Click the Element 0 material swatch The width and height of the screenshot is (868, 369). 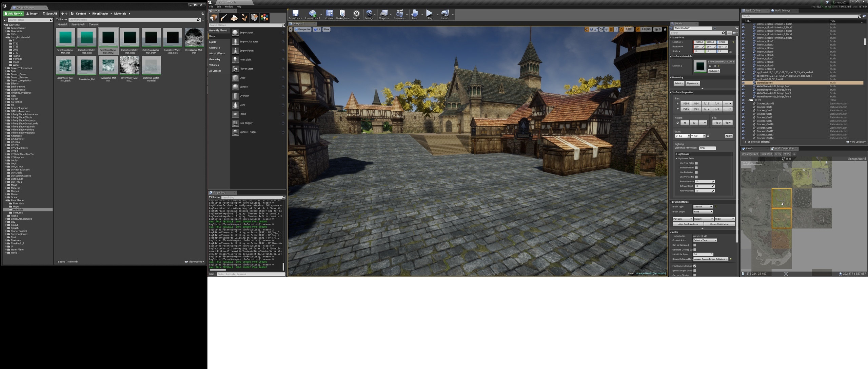point(700,66)
